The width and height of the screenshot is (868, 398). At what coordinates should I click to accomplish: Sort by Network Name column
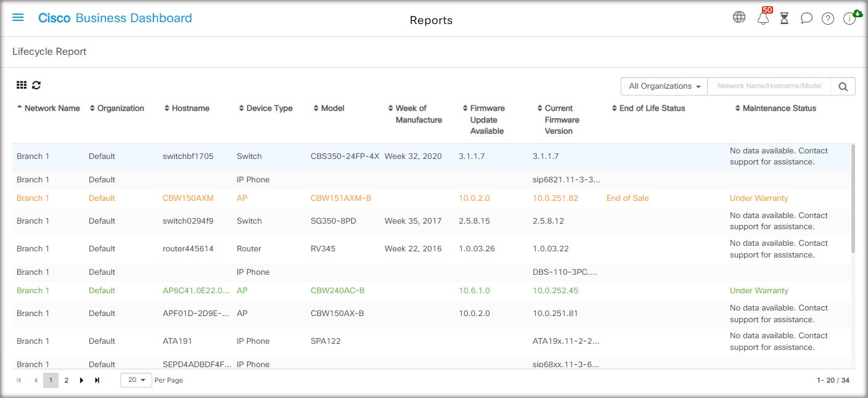coord(48,108)
